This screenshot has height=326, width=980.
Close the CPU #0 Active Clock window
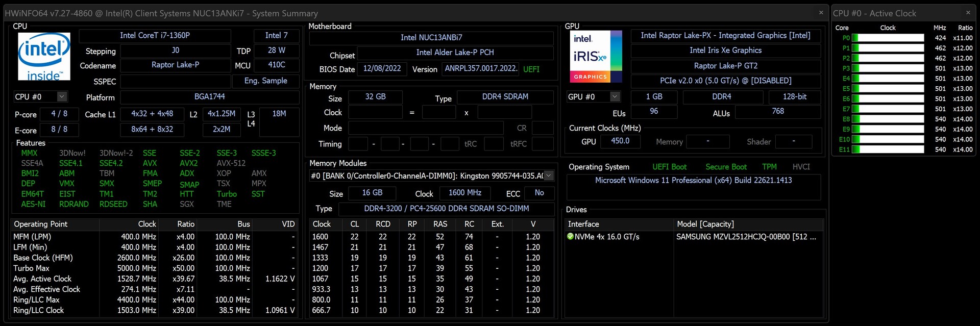pos(968,13)
